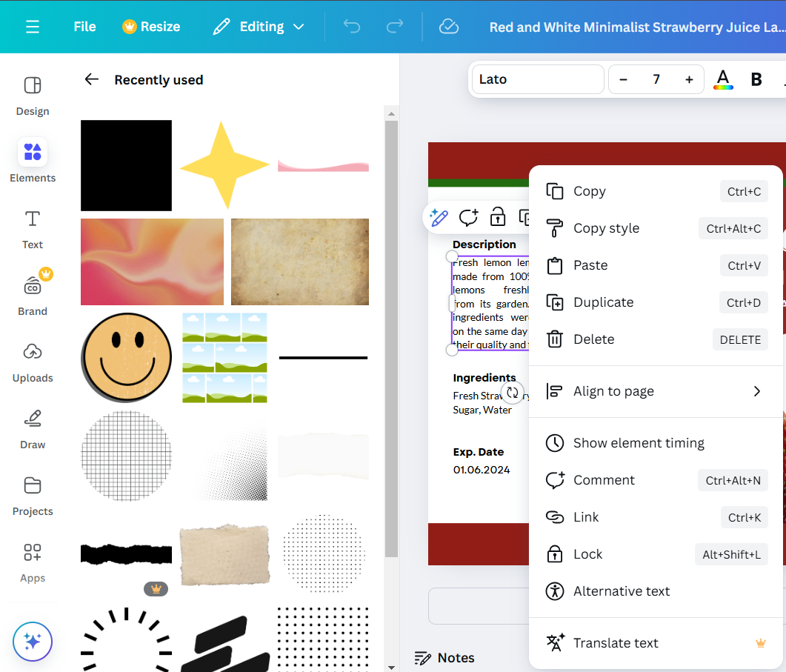Choose Comment from context menu

(656, 480)
